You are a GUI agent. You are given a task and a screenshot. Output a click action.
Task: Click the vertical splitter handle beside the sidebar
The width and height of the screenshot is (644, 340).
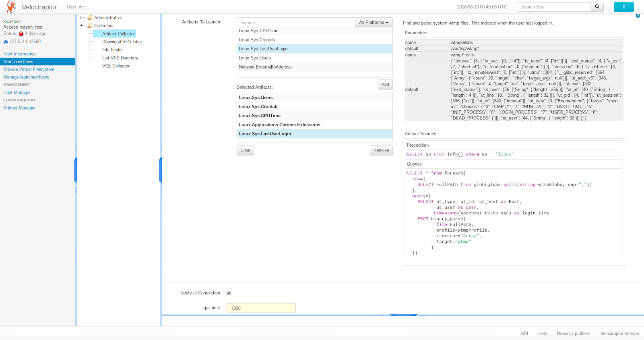76,170
